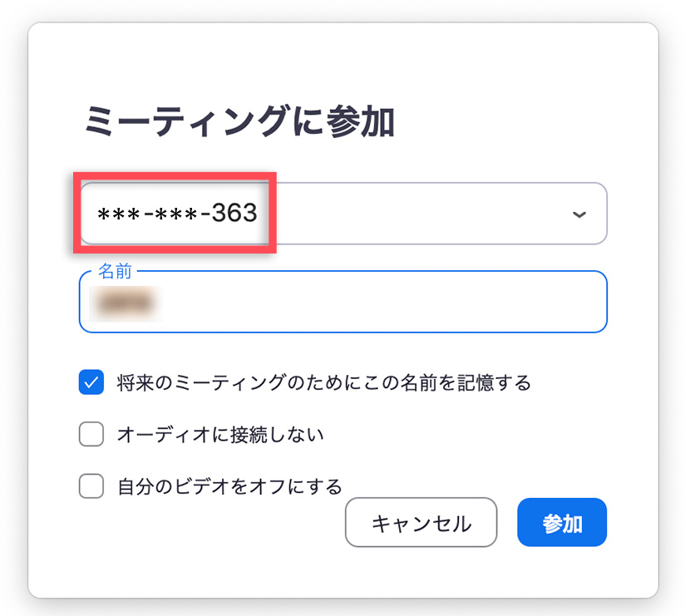Tick the 自分のビデオをオフにする checkbox
The height and width of the screenshot is (616, 685).
click(x=91, y=485)
